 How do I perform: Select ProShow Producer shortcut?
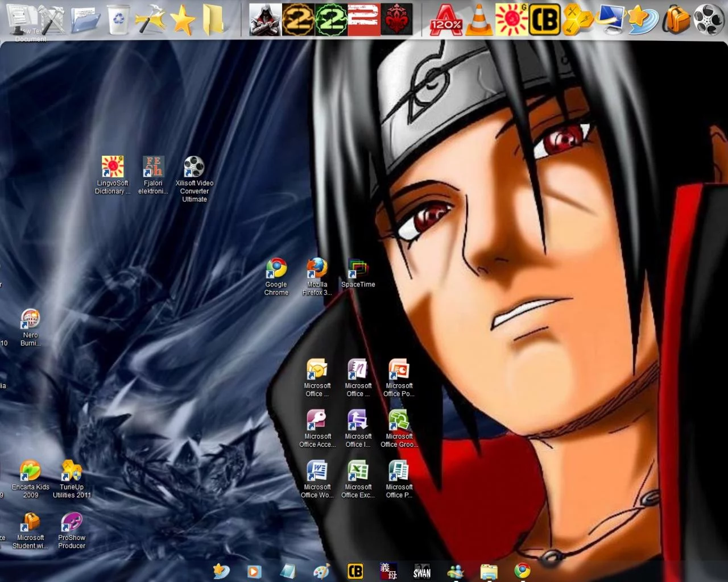pos(72,530)
